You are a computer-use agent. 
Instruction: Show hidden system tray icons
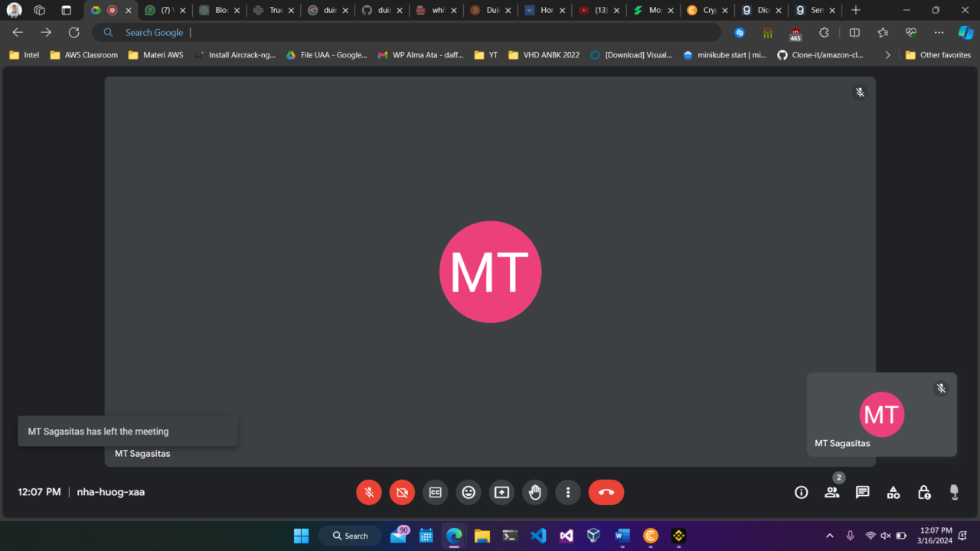(x=829, y=536)
